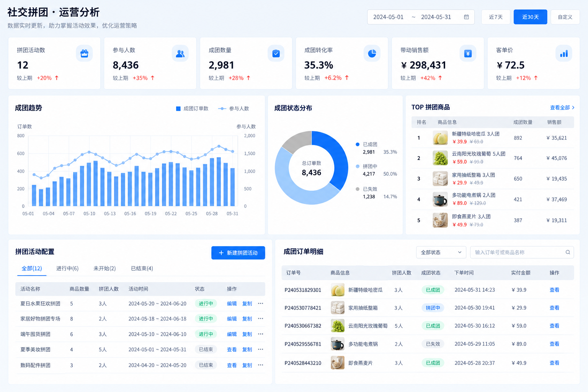Select the 近30天 range button

click(x=530, y=17)
